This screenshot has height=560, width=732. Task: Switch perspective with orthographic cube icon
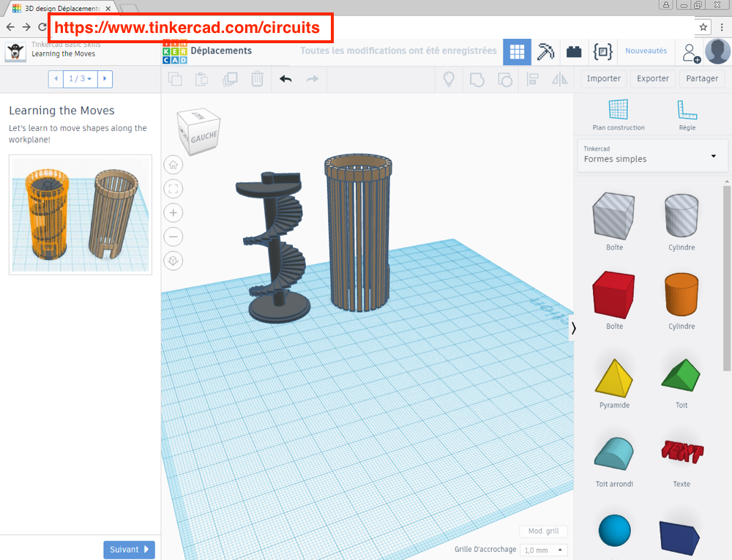pos(173,261)
